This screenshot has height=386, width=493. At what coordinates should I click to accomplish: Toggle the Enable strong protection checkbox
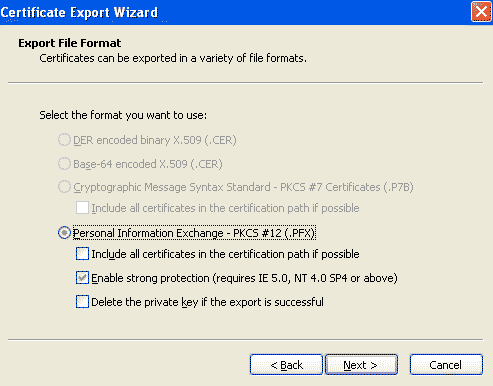(82, 278)
